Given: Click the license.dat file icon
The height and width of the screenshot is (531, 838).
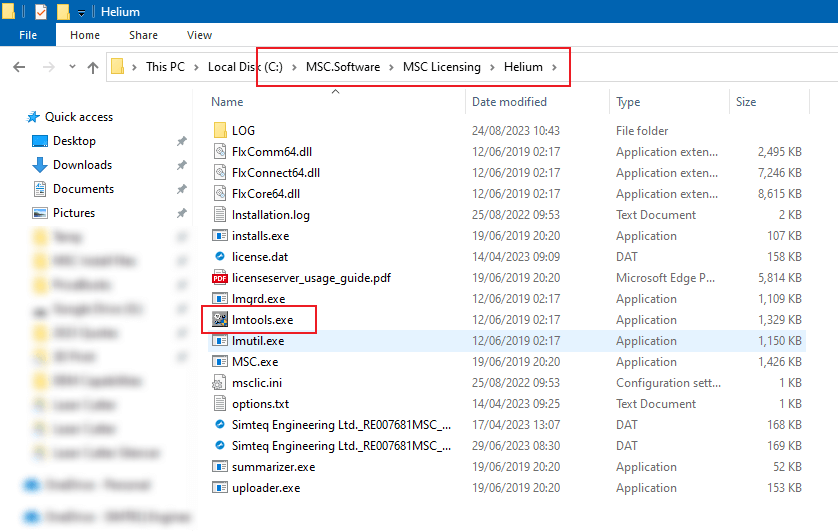Looking at the screenshot, I should 220,257.
